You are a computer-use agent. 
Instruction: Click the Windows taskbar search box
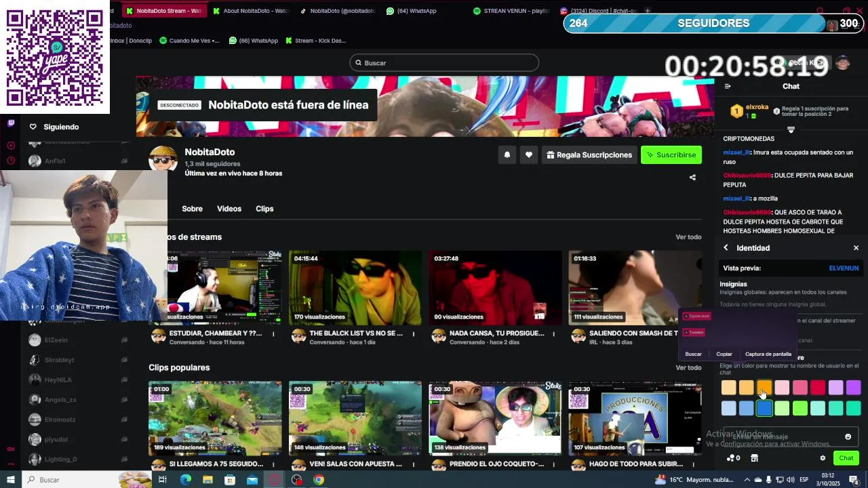click(87, 480)
